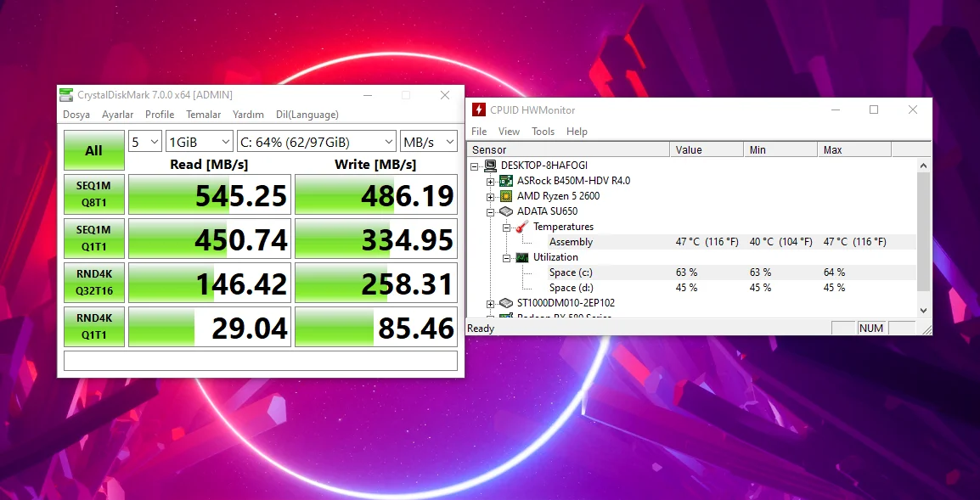Expand the AMD Ryzen 5 2600 node
Viewport: 980px width, 500px height.
[491, 197]
